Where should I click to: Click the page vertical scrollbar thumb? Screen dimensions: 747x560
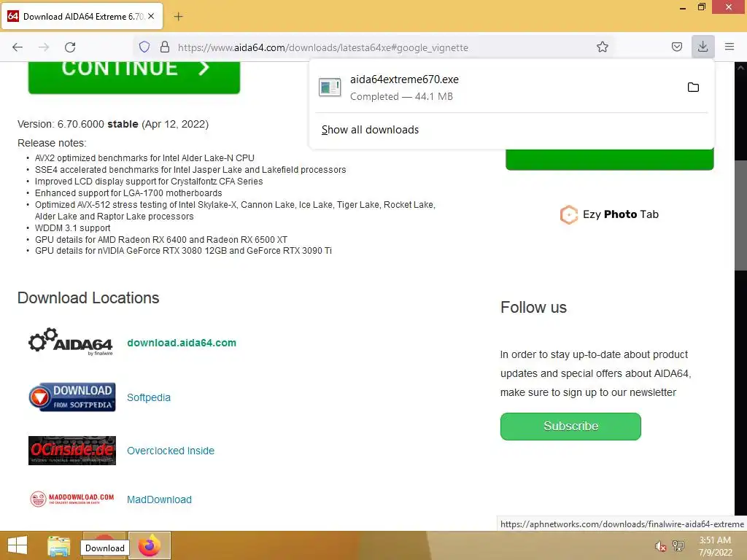click(x=740, y=214)
